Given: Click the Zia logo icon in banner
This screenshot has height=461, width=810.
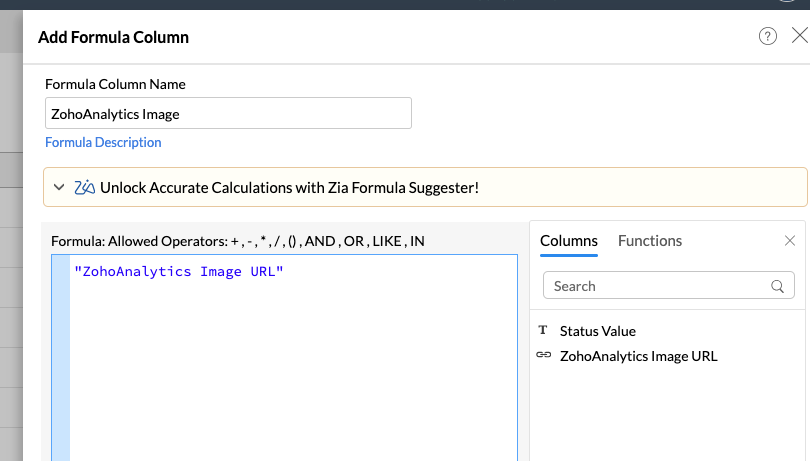Looking at the screenshot, I should click(85, 187).
